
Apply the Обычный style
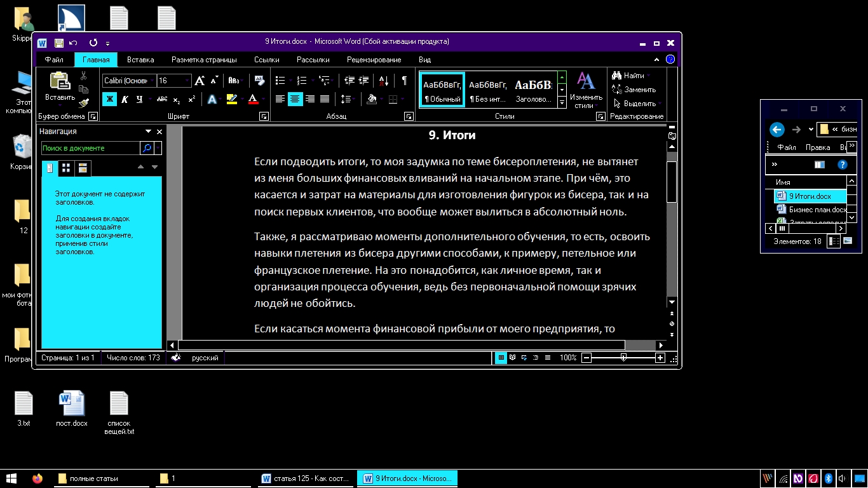(x=442, y=90)
